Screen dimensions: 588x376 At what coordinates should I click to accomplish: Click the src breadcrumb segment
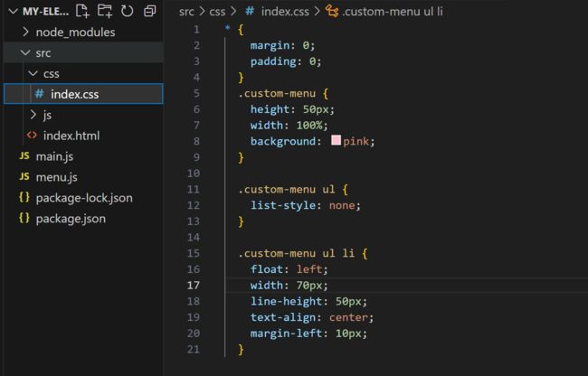(186, 12)
